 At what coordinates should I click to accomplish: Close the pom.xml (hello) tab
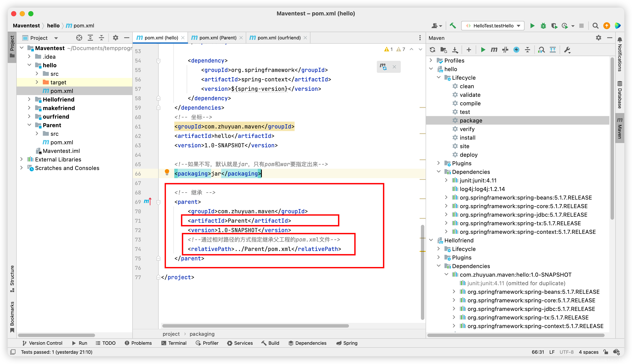[183, 38]
